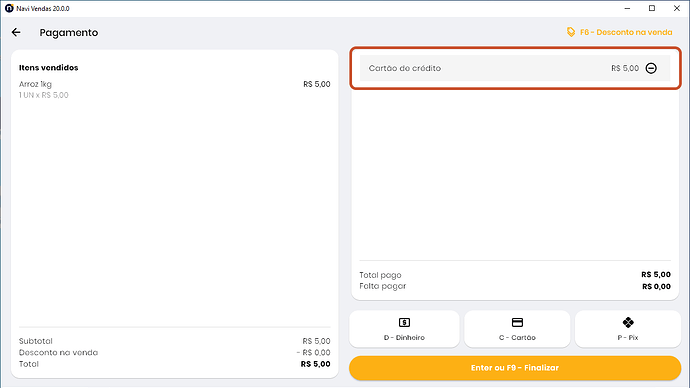Maximize the Navi Vendas window
Image resolution: width=690 pixels, height=388 pixels.
[x=652, y=8]
